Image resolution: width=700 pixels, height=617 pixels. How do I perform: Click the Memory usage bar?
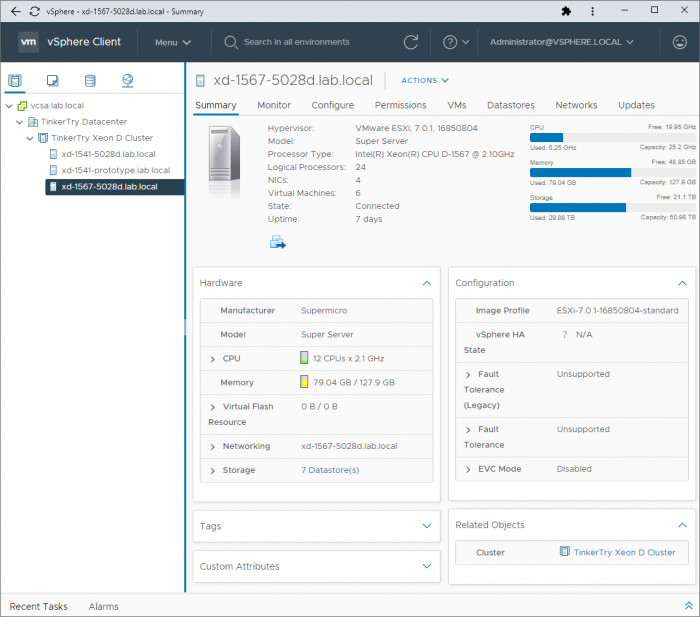coord(612,173)
